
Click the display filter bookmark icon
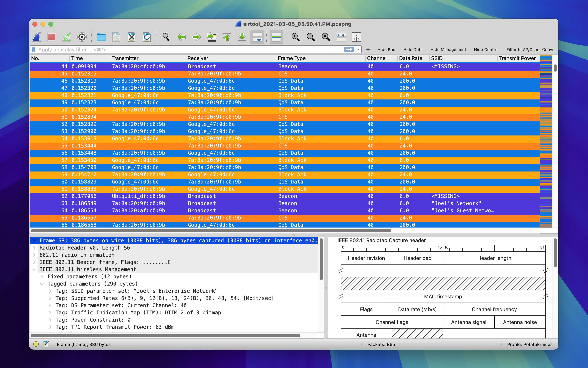pyautogui.click(x=34, y=50)
